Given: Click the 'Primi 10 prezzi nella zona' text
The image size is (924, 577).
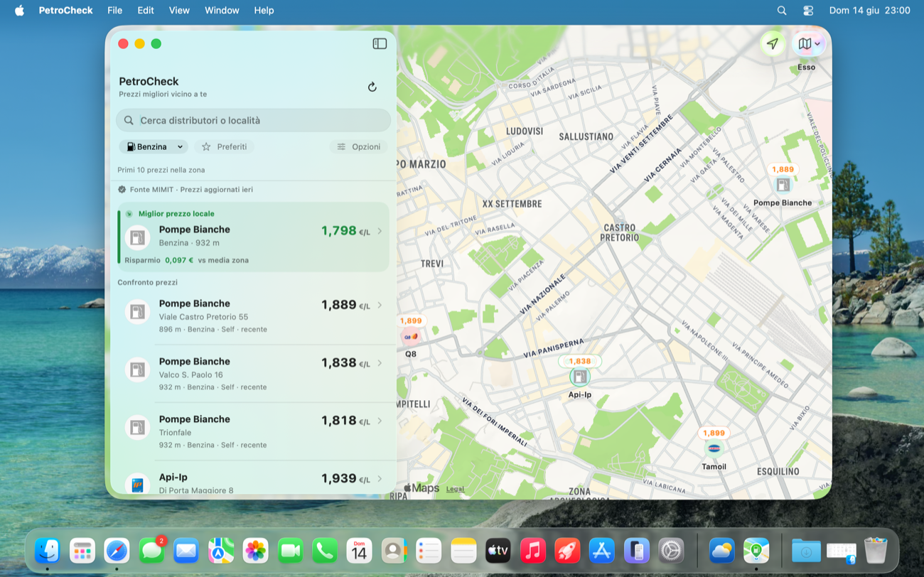Looking at the screenshot, I should (x=161, y=170).
